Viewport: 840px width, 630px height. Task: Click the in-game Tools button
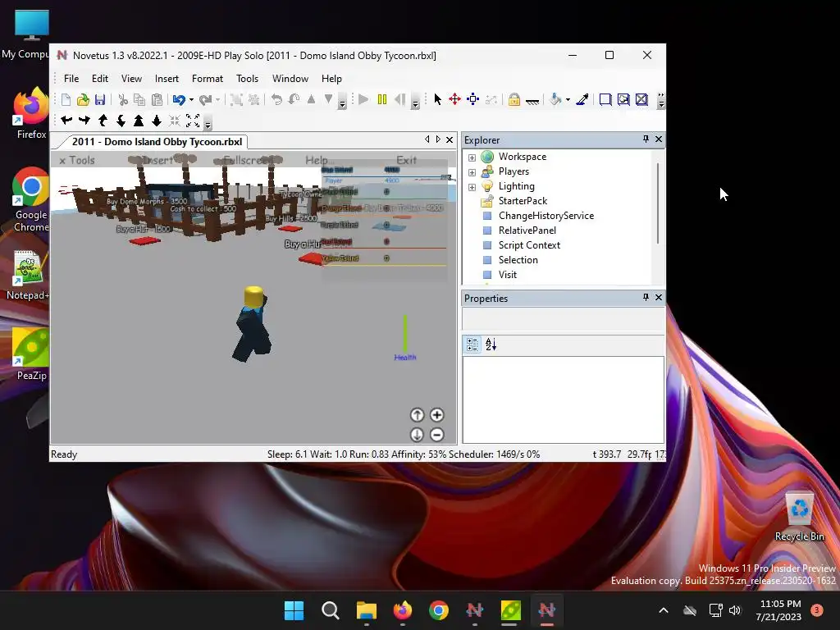point(76,160)
